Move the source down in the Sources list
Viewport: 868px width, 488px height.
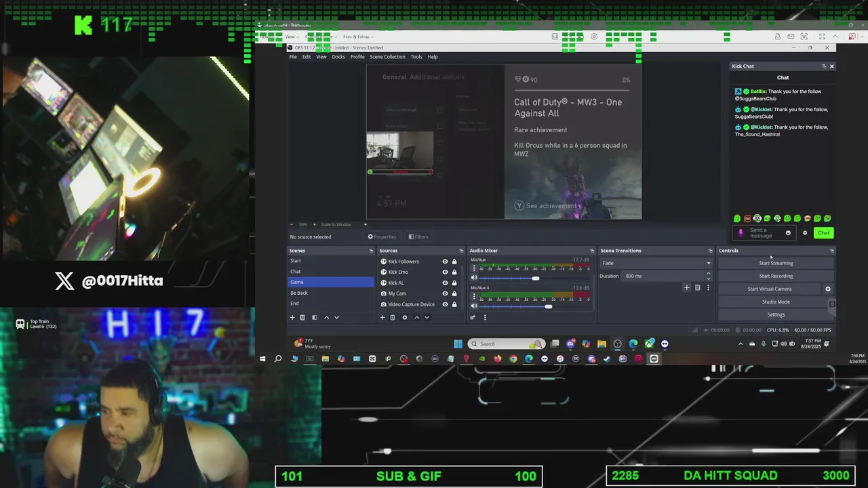pyautogui.click(x=427, y=317)
